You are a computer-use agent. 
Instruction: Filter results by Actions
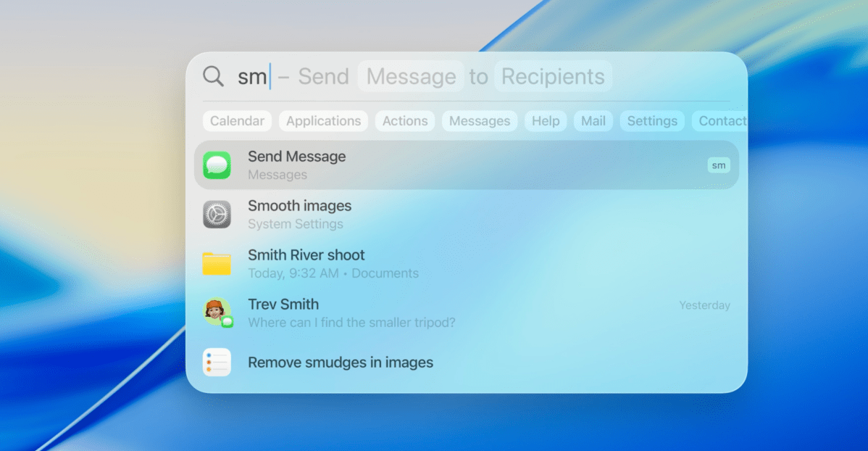pyautogui.click(x=404, y=121)
